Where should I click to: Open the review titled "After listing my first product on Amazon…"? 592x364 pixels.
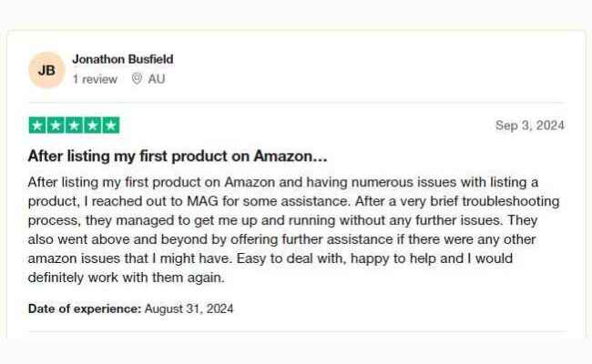pos(178,155)
